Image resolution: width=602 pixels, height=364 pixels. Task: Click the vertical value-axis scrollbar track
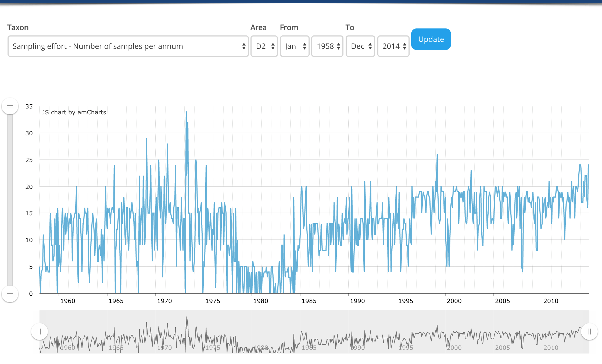(10, 200)
